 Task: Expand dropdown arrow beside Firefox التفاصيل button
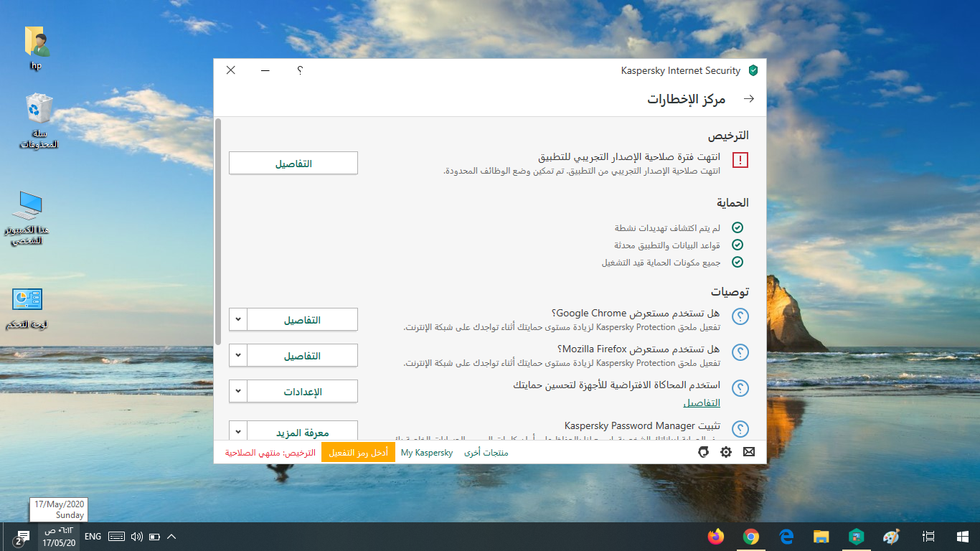pyautogui.click(x=238, y=355)
